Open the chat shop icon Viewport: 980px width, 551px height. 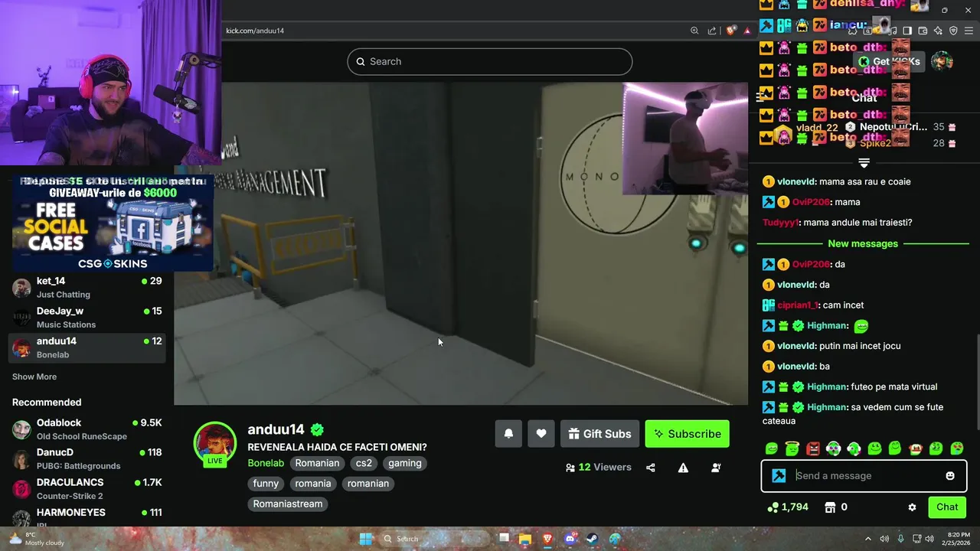click(830, 507)
